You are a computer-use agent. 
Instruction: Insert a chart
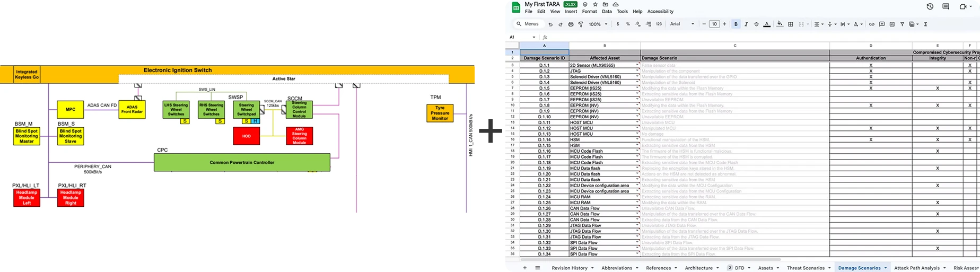[892, 24]
